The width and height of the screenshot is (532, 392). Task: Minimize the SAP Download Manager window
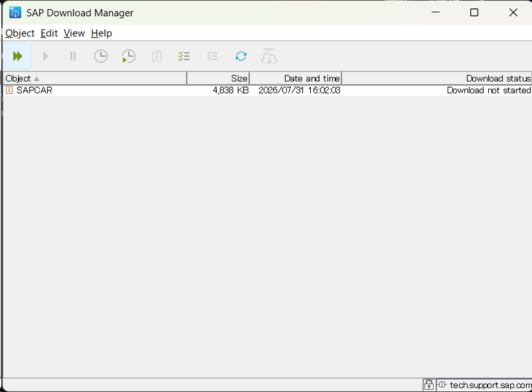pyautogui.click(x=436, y=12)
